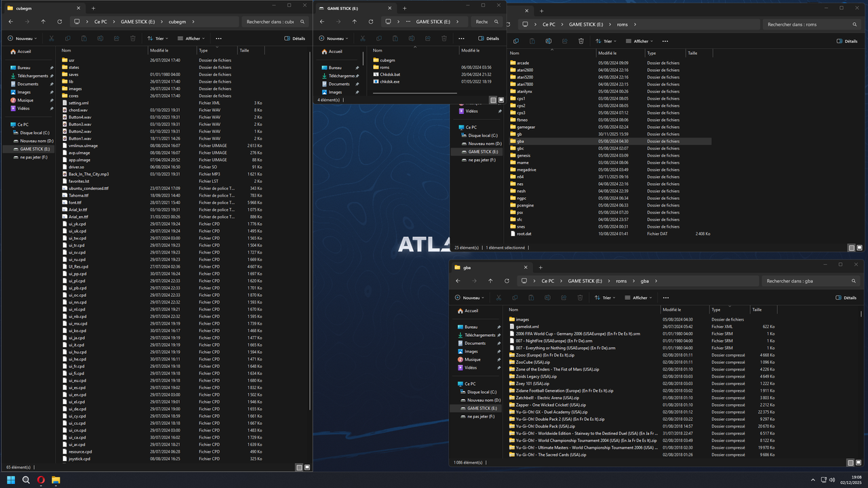Open Opera browser from the taskbar
The height and width of the screenshot is (488, 868).
tap(41, 480)
